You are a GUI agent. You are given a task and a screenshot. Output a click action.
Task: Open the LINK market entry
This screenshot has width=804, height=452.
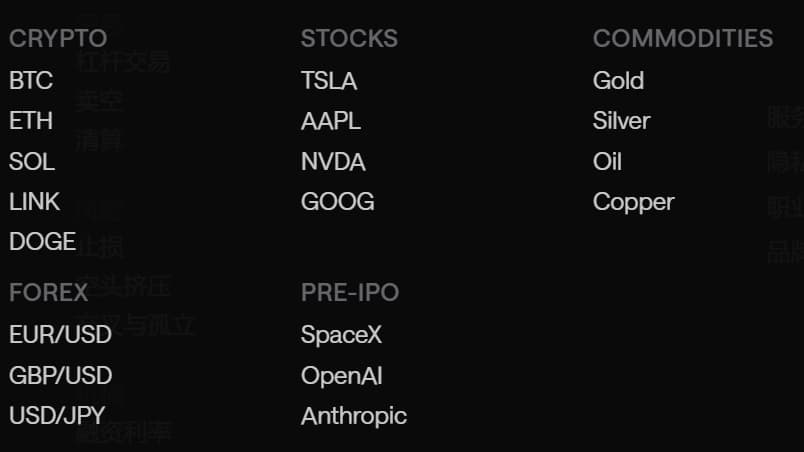pyautogui.click(x=34, y=201)
